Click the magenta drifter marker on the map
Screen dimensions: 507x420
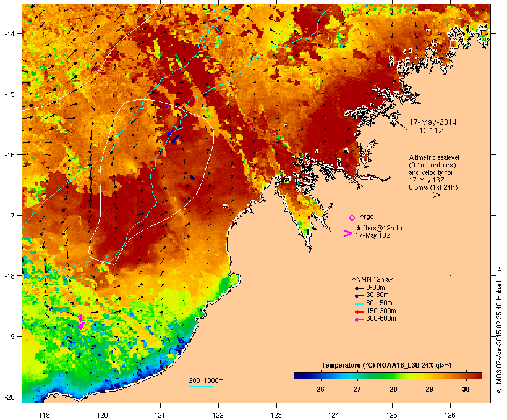click(80, 323)
